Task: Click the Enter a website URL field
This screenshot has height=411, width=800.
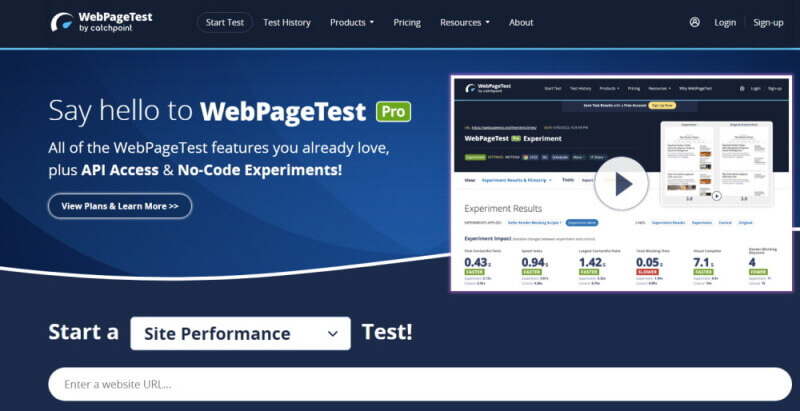Action: point(419,384)
